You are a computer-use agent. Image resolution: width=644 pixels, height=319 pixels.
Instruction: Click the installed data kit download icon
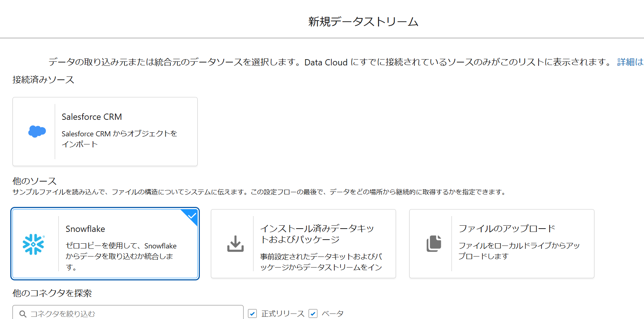click(x=235, y=244)
